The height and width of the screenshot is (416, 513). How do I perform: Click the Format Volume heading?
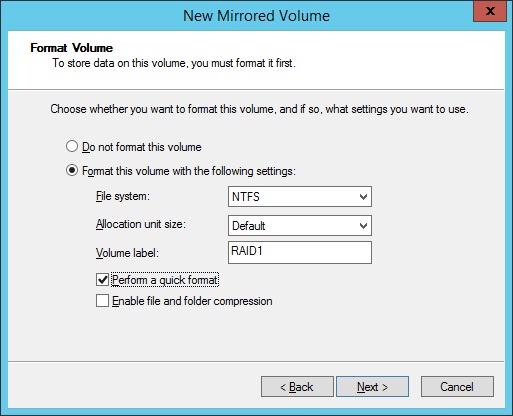click(x=71, y=48)
